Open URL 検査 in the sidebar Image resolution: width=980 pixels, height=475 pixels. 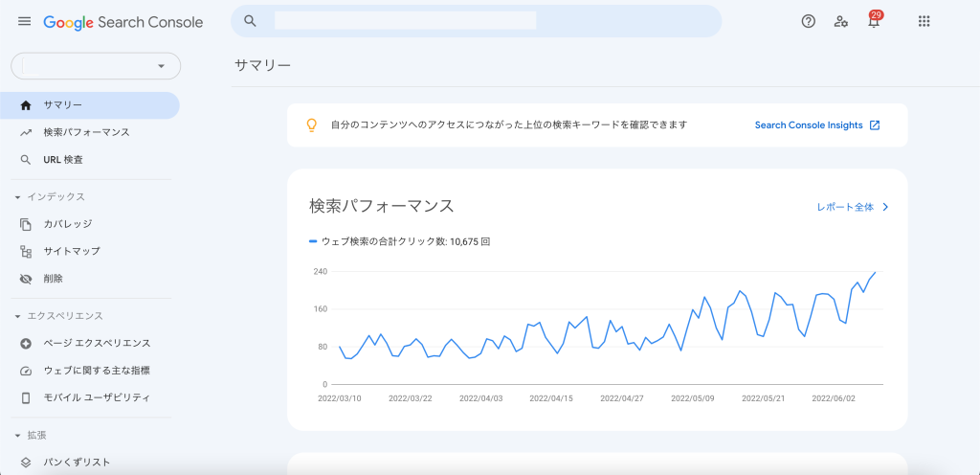pos(89,160)
